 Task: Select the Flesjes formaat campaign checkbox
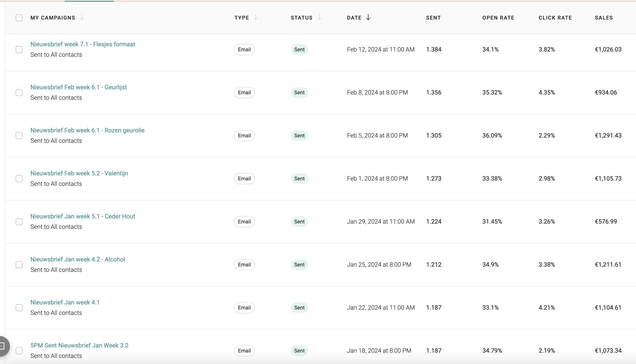pyautogui.click(x=19, y=50)
